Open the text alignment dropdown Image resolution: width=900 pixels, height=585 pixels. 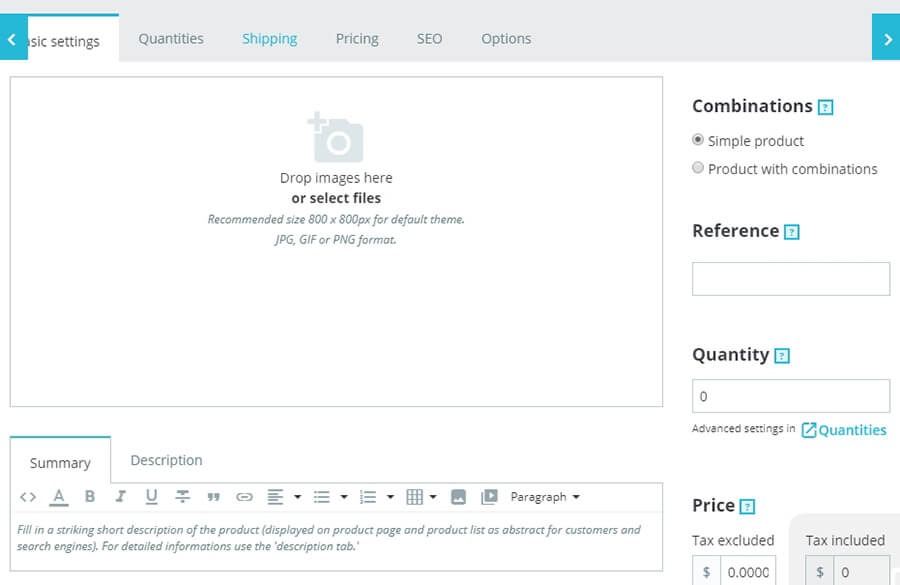(297, 496)
